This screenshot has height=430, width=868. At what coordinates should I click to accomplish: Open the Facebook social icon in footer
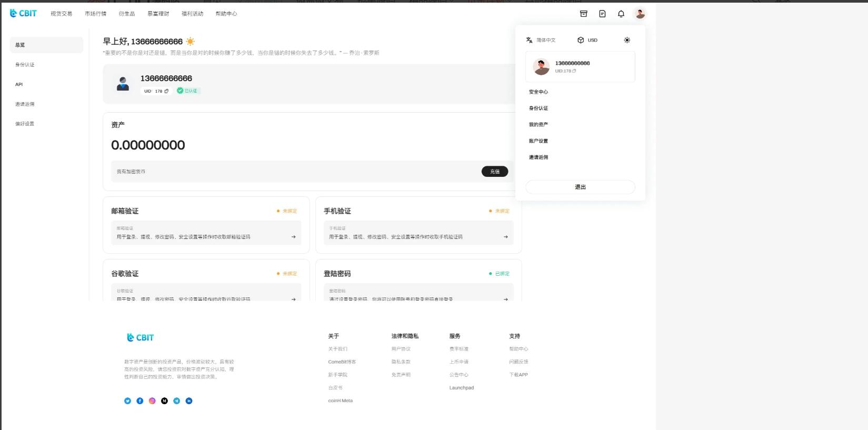(140, 401)
